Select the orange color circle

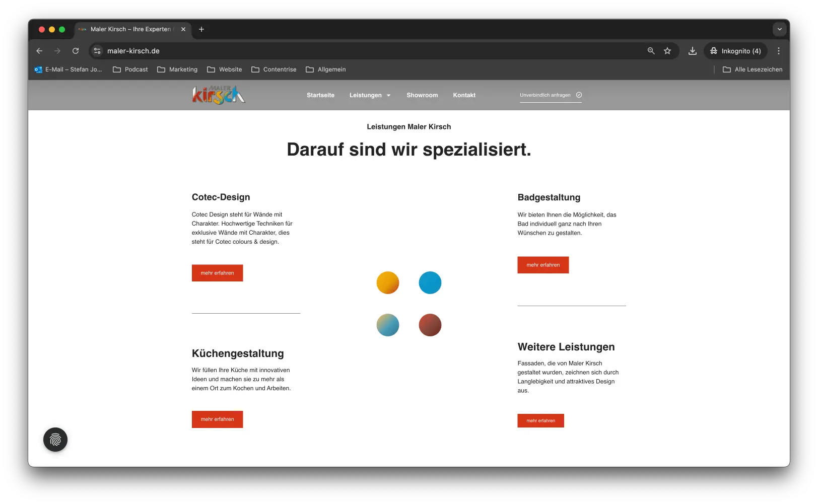click(388, 282)
